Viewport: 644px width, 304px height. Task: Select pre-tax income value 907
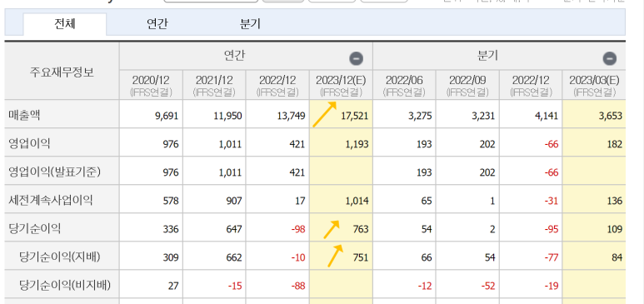coord(234,202)
